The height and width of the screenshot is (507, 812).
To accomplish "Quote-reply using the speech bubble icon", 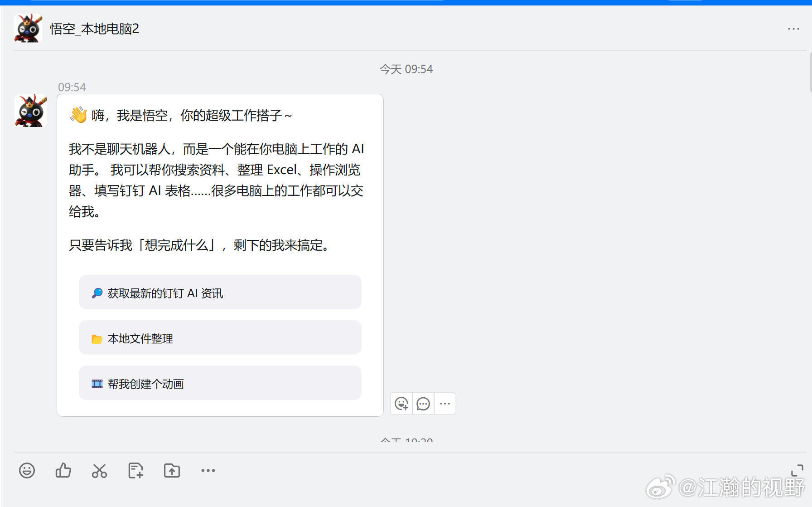I will point(423,404).
